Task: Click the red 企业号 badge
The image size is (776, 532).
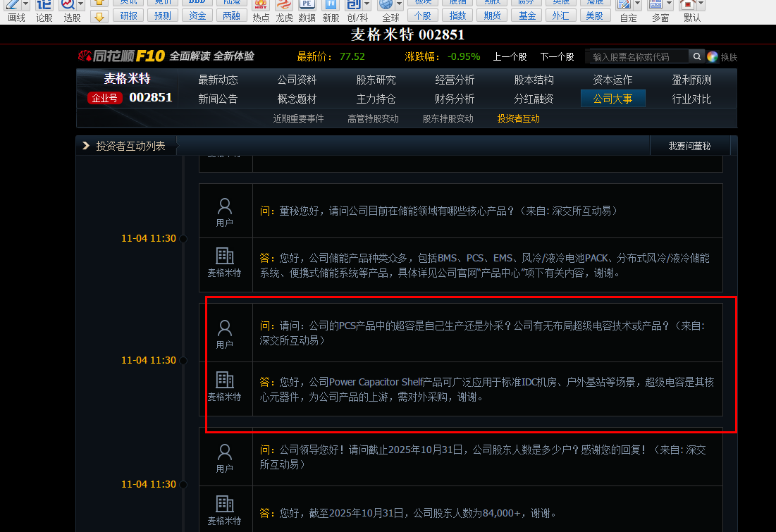Action: pyautogui.click(x=105, y=98)
